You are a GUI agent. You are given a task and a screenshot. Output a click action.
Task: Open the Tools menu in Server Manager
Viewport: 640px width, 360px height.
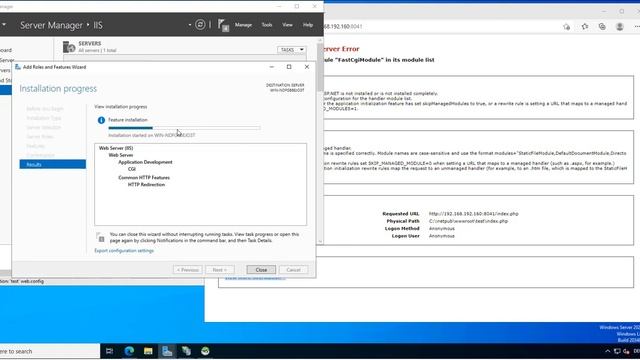(267, 25)
